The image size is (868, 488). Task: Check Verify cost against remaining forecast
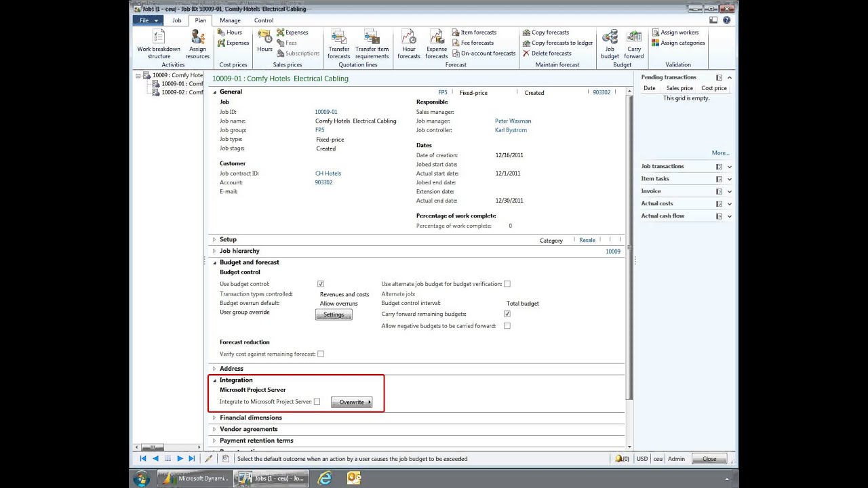tap(321, 354)
